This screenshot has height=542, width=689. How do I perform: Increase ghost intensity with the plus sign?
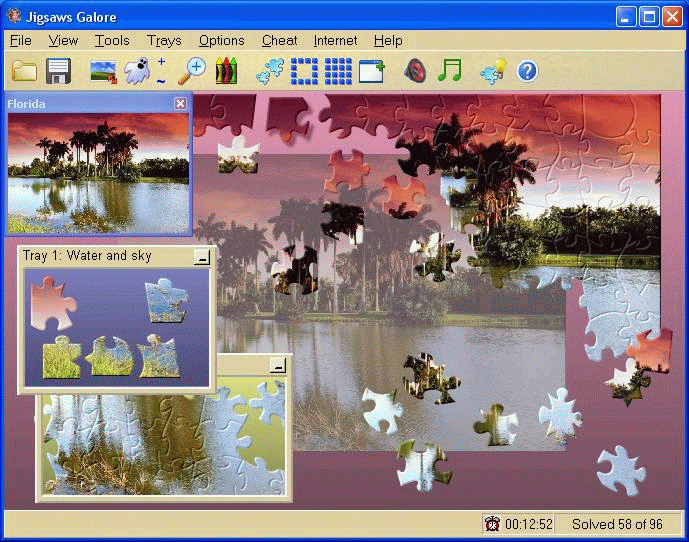tap(161, 62)
